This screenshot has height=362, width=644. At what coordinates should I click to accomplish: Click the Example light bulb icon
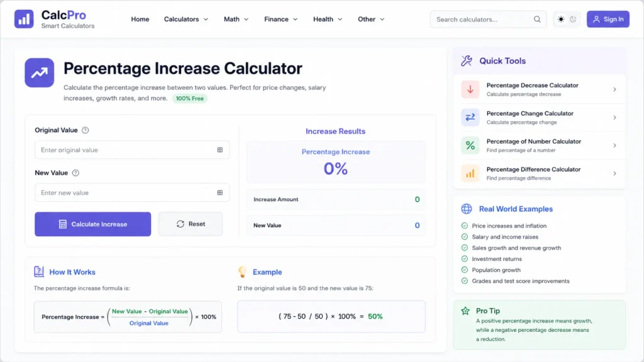tap(242, 271)
